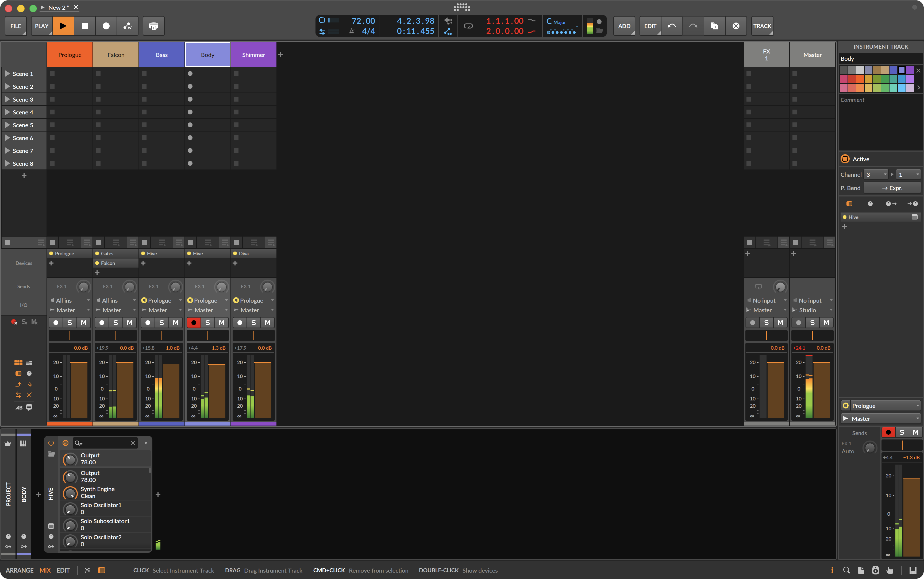Solo the Prologue track
Screen dimensions: 924x579
[70, 323]
